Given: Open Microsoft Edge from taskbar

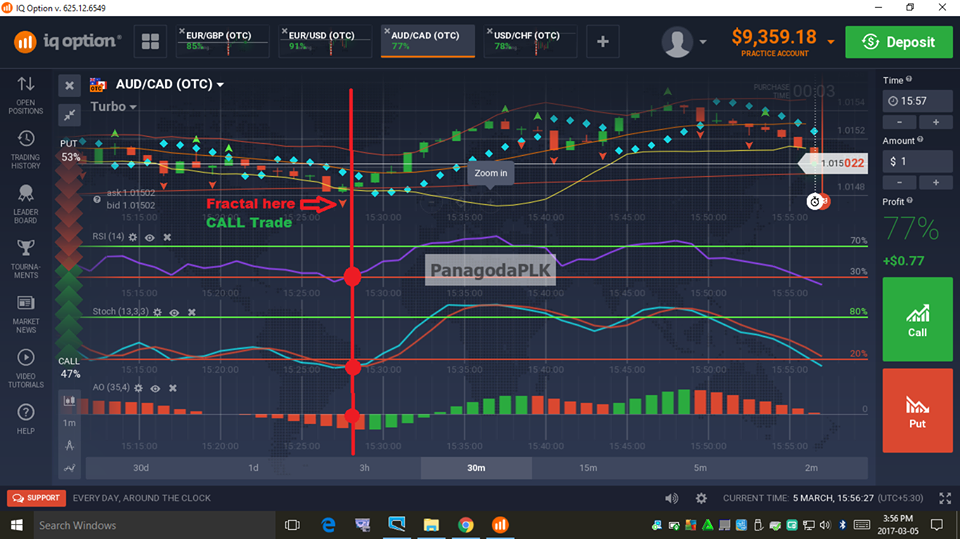Looking at the screenshot, I should pos(329,525).
